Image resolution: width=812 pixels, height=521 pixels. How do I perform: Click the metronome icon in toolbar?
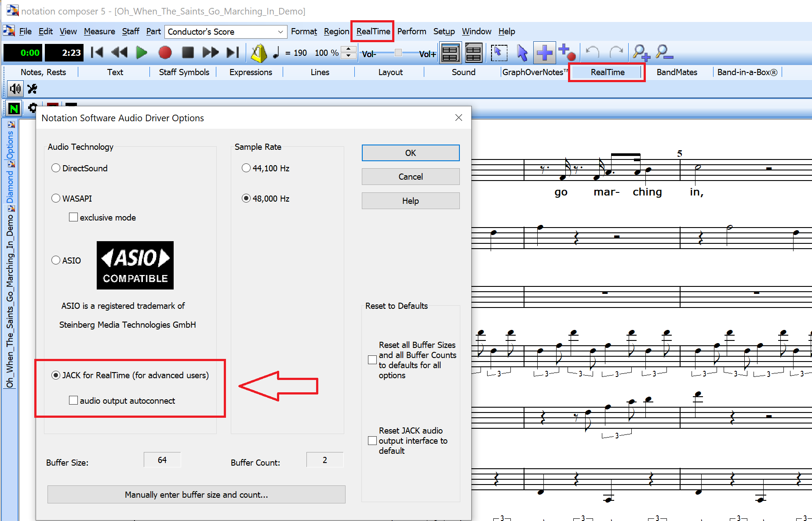click(x=259, y=53)
